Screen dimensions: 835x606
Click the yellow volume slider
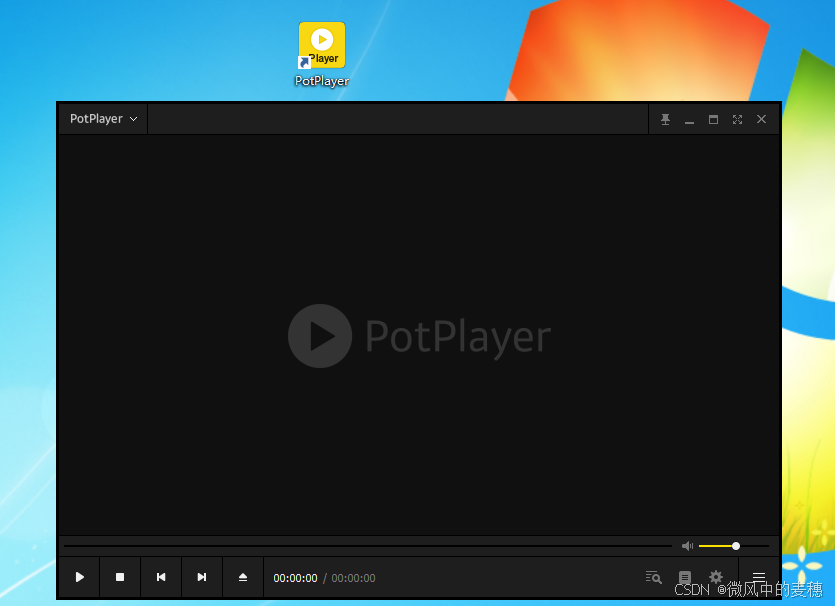click(x=734, y=546)
